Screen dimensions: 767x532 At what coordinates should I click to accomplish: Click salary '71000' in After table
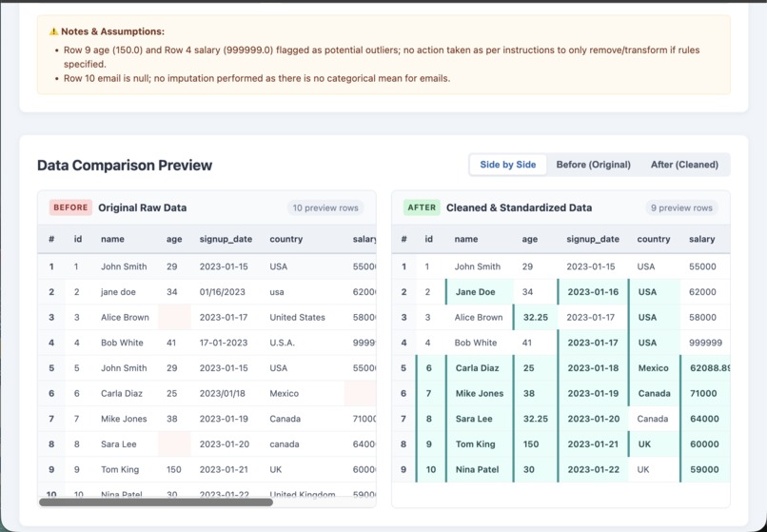(x=703, y=393)
